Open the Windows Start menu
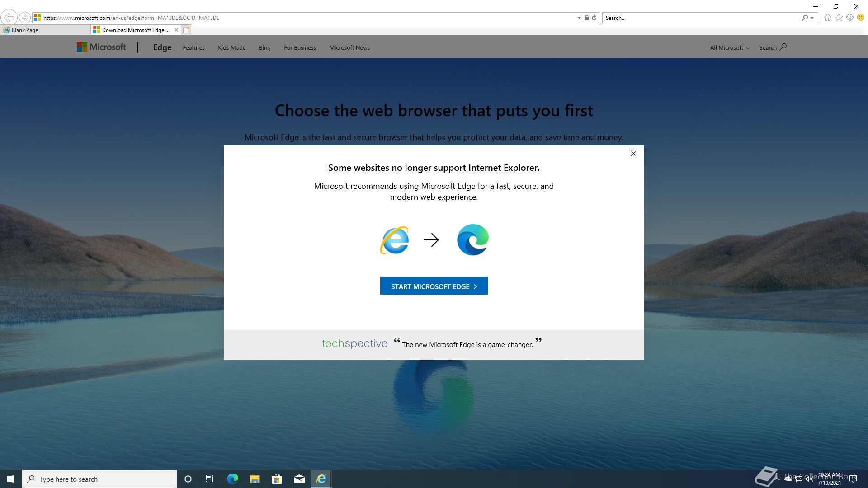Viewport: 868px width, 488px height. pyautogui.click(x=11, y=479)
